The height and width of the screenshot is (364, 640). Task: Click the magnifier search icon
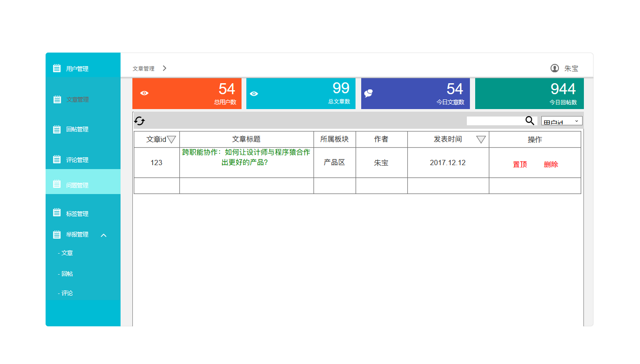coord(530,120)
